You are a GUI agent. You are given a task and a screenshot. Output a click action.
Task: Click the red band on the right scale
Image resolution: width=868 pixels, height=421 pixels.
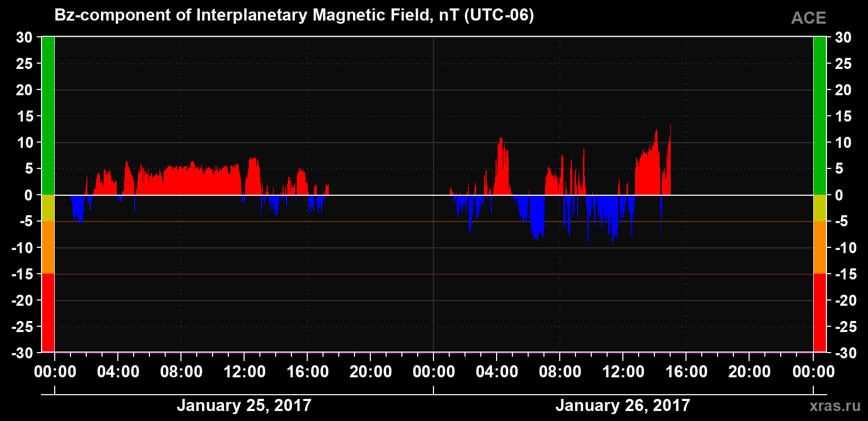pyautogui.click(x=820, y=313)
